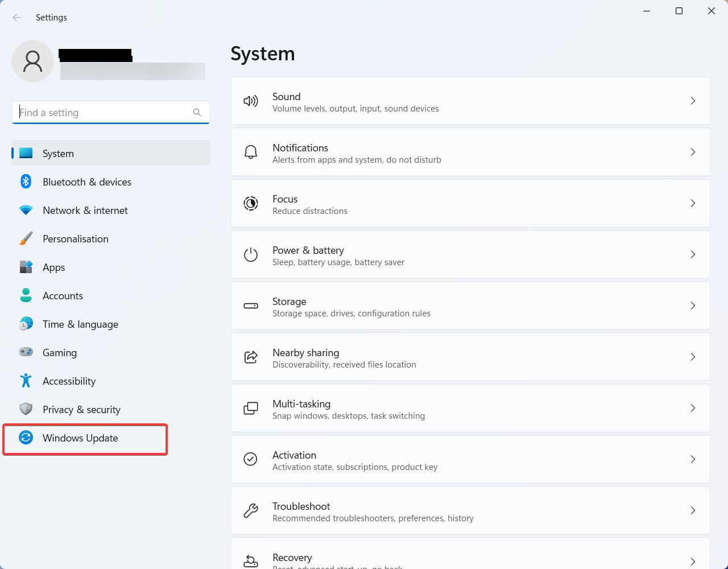Open Storage chevron arrow

pos(693,306)
